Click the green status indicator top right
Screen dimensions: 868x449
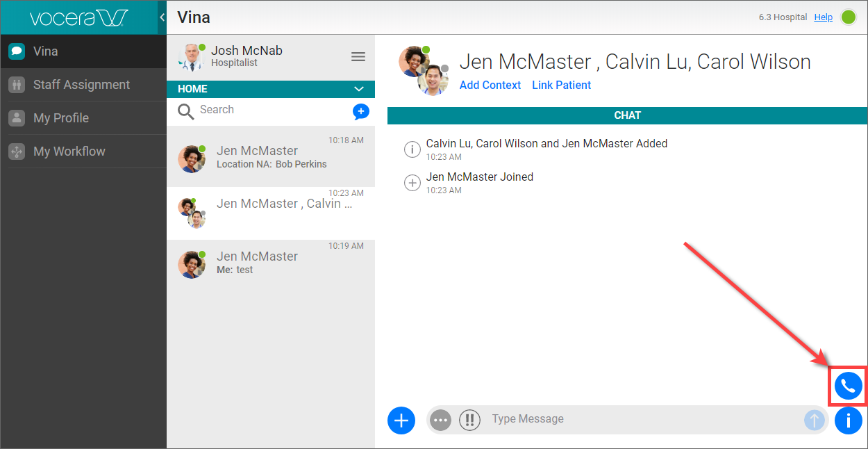coord(849,17)
